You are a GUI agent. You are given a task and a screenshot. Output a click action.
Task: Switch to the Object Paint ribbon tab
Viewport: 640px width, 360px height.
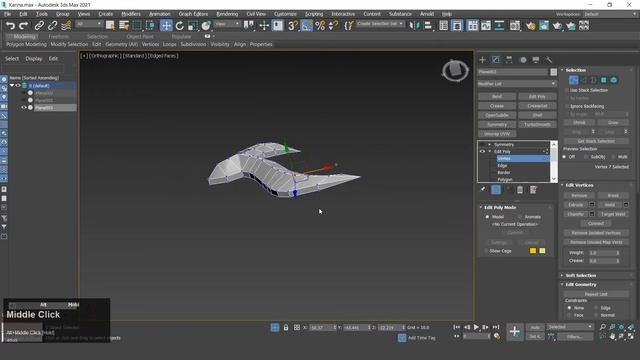(140, 36)
